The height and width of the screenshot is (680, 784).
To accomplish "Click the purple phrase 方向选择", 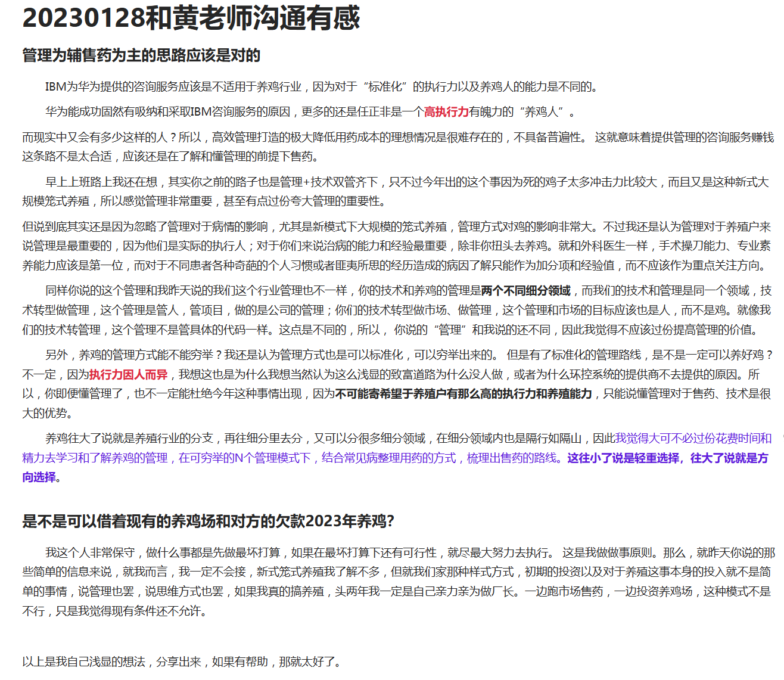I will (37, 478).
